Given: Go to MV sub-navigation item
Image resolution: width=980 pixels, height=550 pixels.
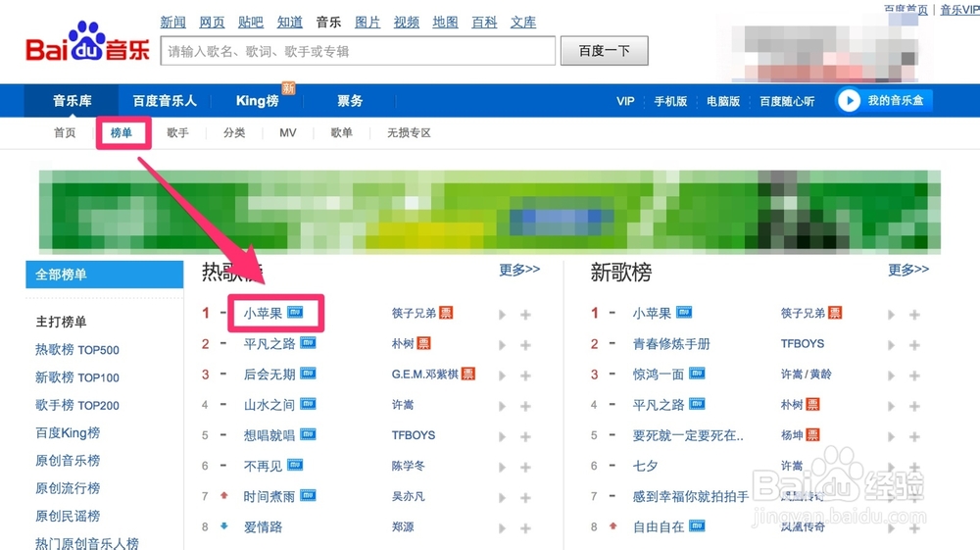Looking at the screenshot, I should 287,132.
